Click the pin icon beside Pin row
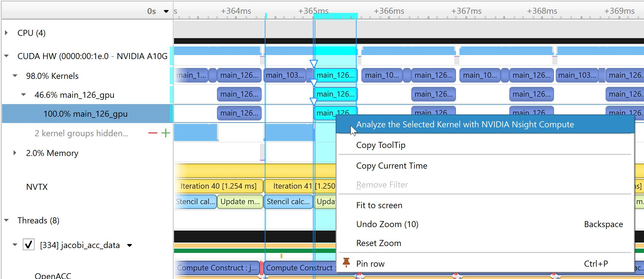This screenshot has width=644, height=279. click(346, 263)
